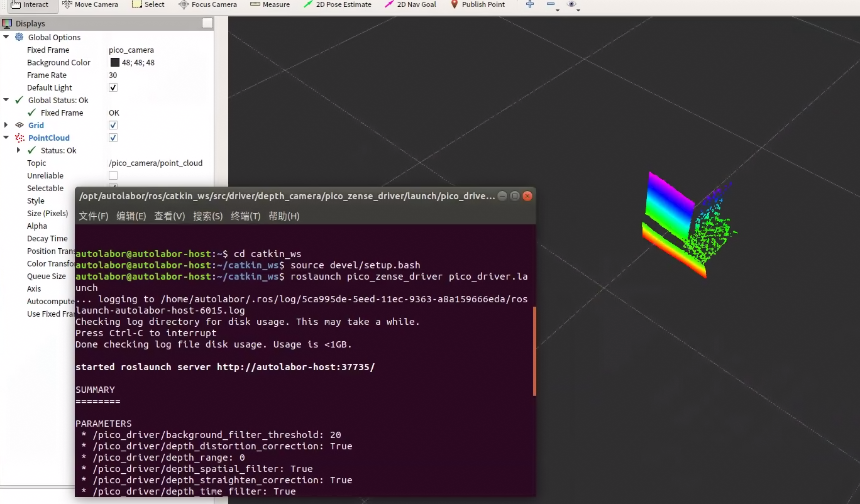This screenshot has height=504, width=860.
Task: Activate the Publish Point tool
Action: [477, 4]
